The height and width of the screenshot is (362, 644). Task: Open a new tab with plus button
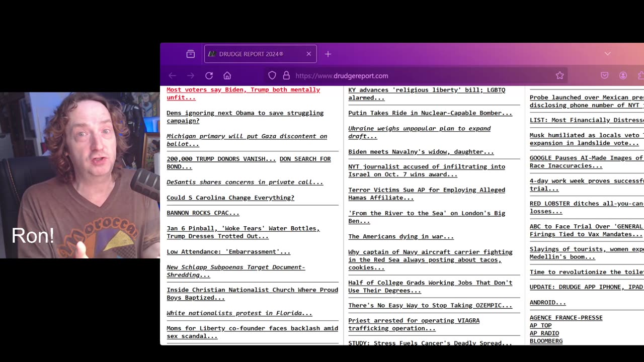328,54
